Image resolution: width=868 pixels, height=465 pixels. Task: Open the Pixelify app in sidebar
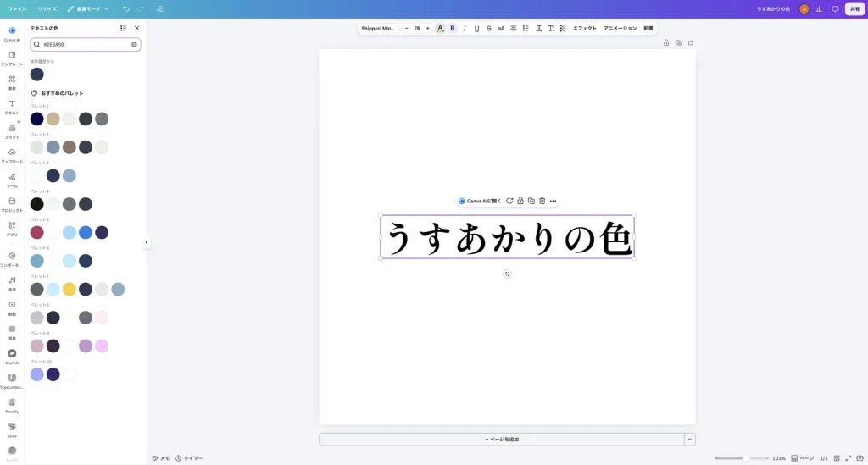[x=12, y=405]
